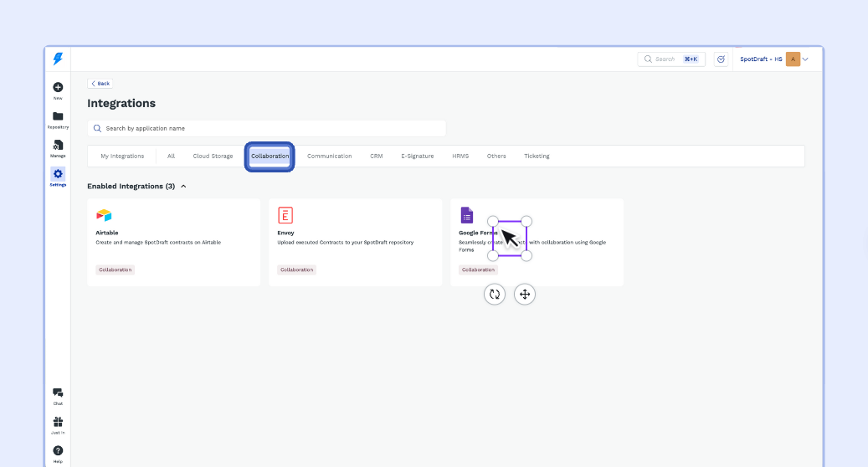
Task: Click the Collaboration tag on Envoy card
Action: click(x=296, y=270)
